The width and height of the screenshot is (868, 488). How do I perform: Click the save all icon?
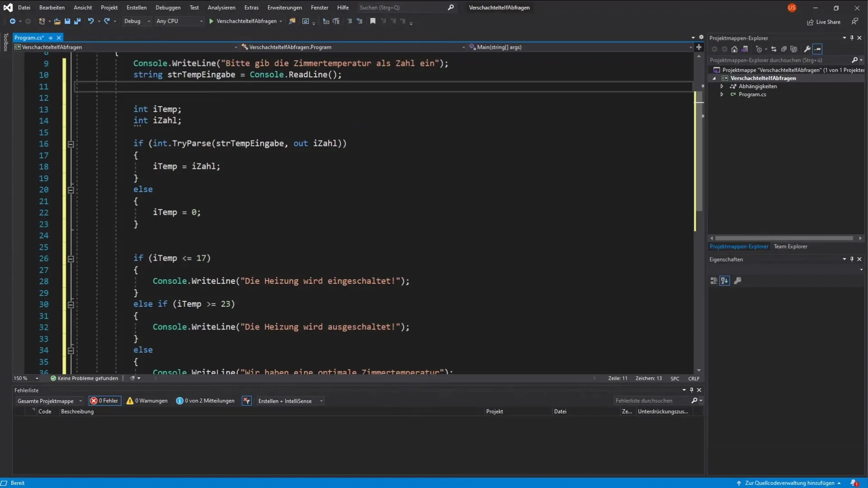pyautogui.click(x=77, y=21)
